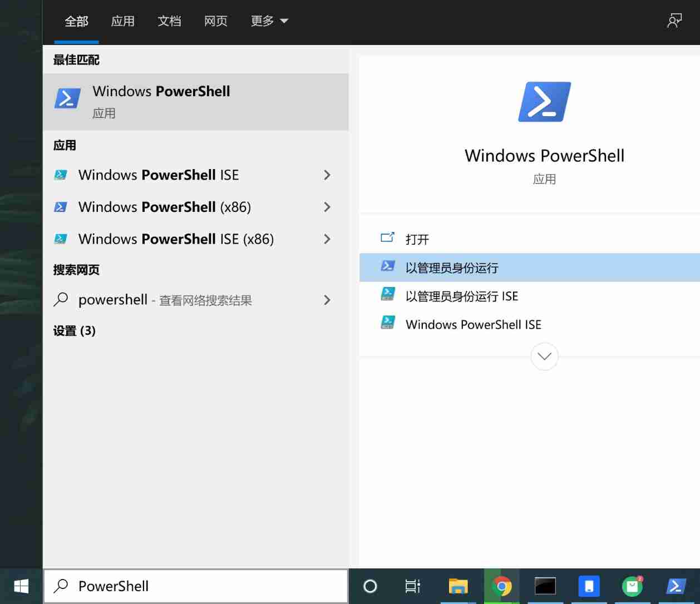Choose Windows PowerShell ISE action in preview pane
Image resolution: width=700 pixels, height=604 pixels.
point(529,324)
